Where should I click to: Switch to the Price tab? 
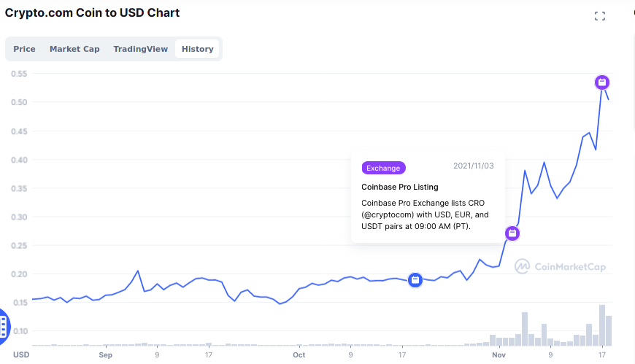(24, 49)
